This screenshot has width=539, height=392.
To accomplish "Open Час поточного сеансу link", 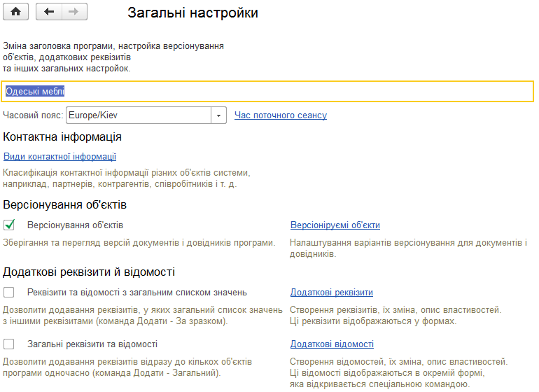I will [281, 115].
